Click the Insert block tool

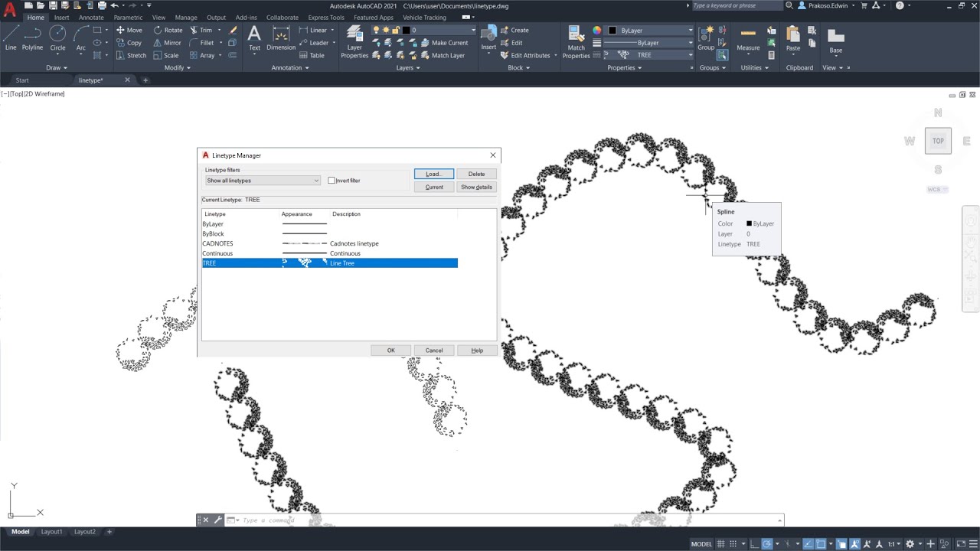[x=488, y=37]
